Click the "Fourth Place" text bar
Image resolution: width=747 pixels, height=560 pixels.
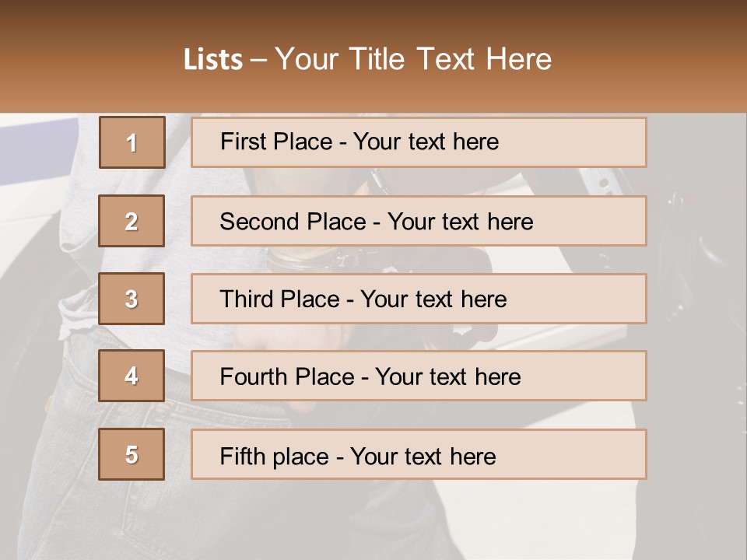click(419, 376)
